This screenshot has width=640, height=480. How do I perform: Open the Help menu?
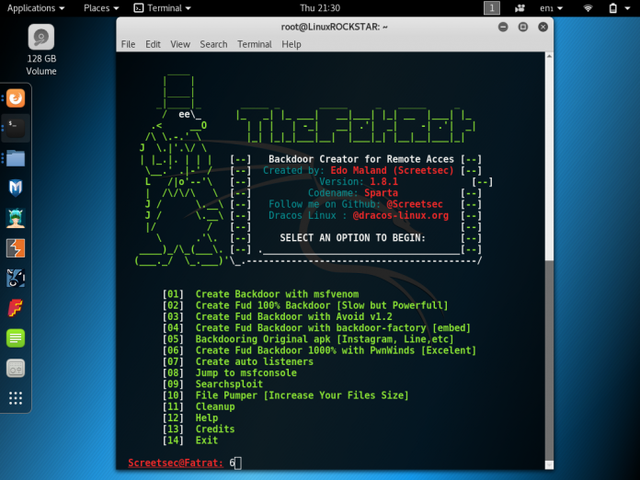(x=291, y=44)
